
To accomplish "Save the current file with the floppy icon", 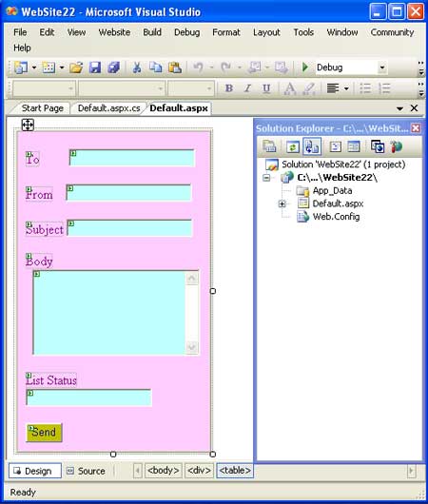I will [95, 68].
